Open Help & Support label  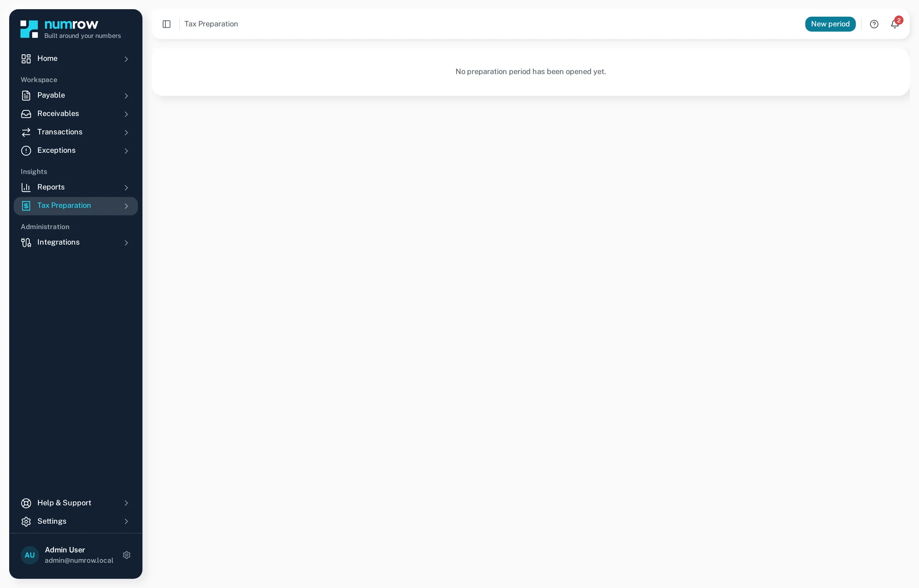coord(64,503)
